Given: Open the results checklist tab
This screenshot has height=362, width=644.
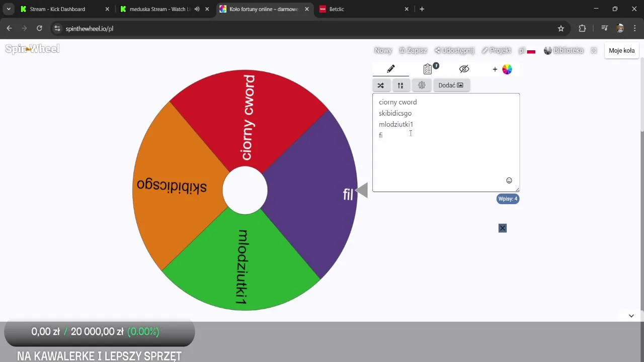Looking at the screenshot, I should point(428,69).
